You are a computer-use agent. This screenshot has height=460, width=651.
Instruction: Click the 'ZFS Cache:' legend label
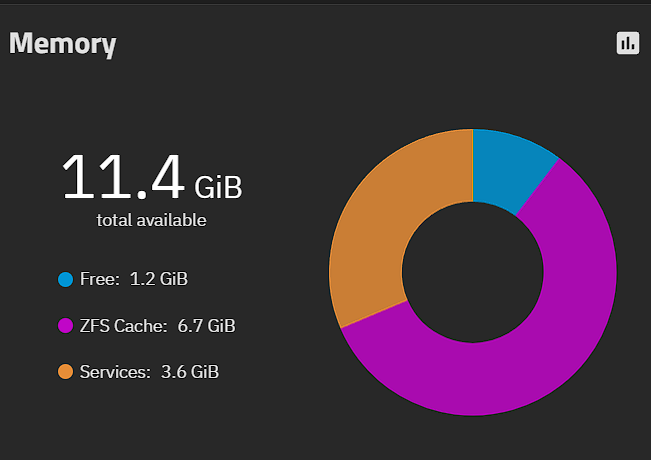click(x=123, y=326)
